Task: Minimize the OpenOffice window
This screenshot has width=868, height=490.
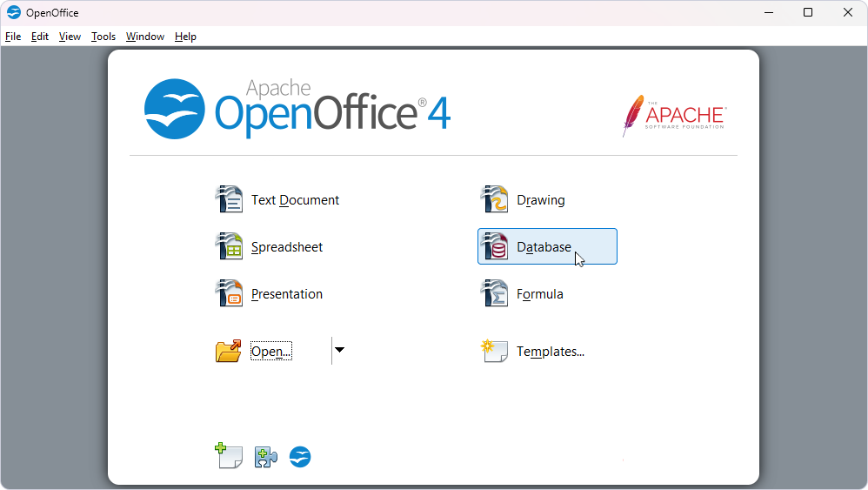Action: point(768,12)
